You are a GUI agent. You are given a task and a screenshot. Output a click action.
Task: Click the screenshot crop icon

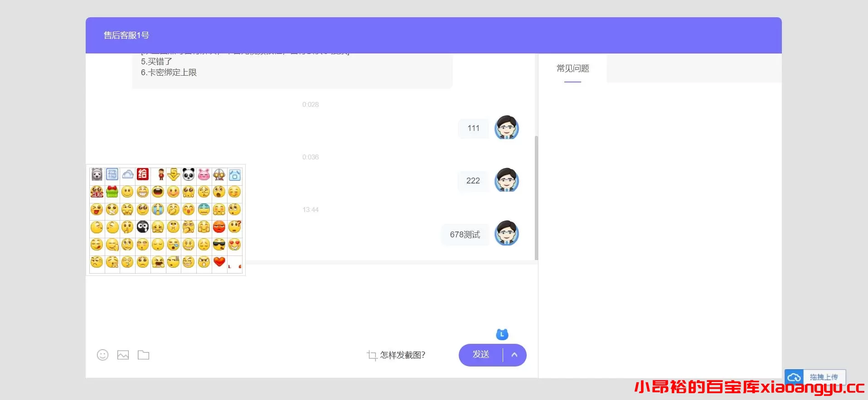(x=372, y=356)
